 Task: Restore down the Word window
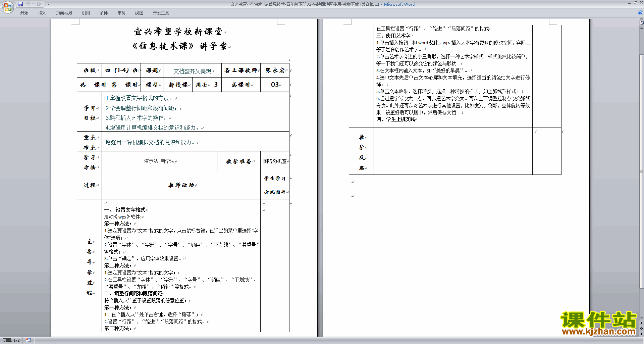[635, 3]
